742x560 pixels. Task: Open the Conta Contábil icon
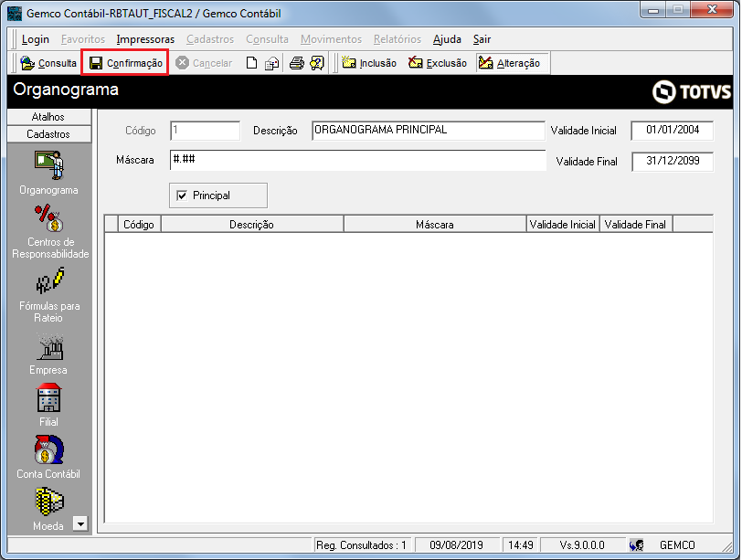point(48,449)
